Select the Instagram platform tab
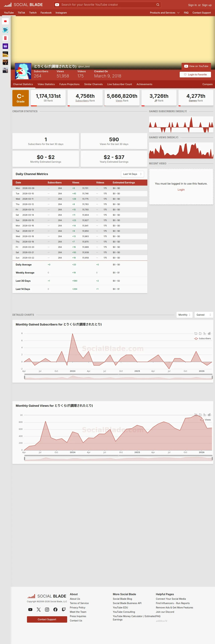215x644 pixels. 61,13
